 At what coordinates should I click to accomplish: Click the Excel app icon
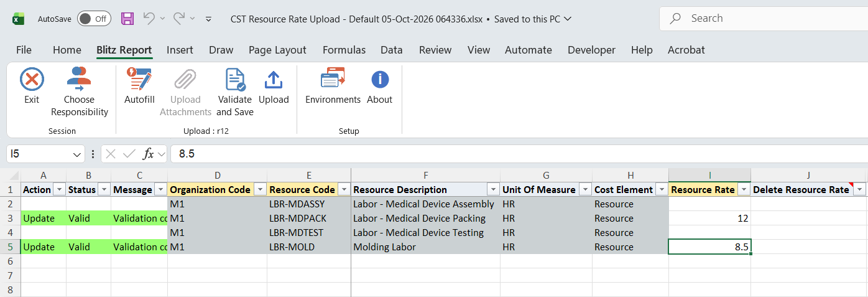click(19, 19)
